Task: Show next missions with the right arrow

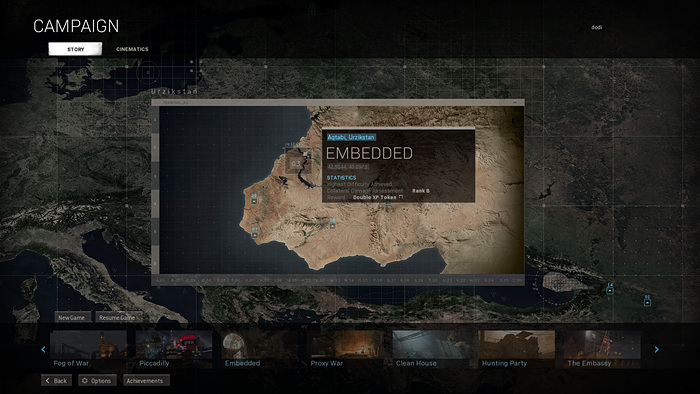Action: pyautogui.click(x=657, y=349)
